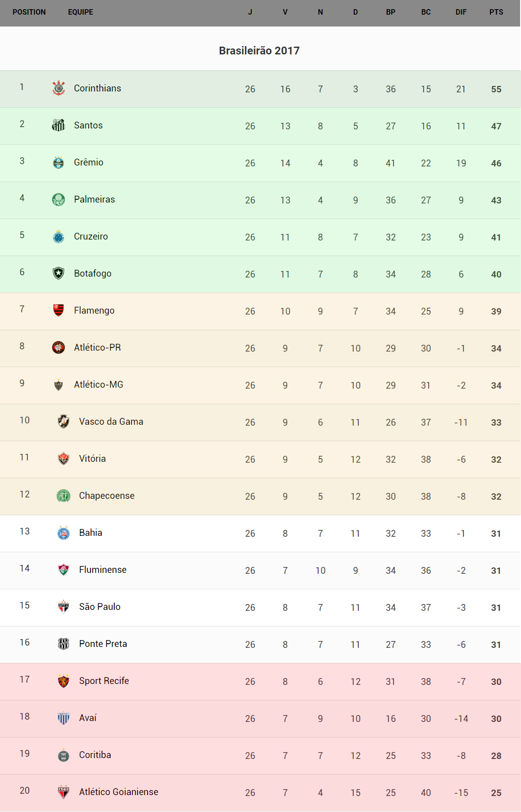Open the Sport Recife team link
Viewport: 521px width, 812px height.
(x=104, y=681)
